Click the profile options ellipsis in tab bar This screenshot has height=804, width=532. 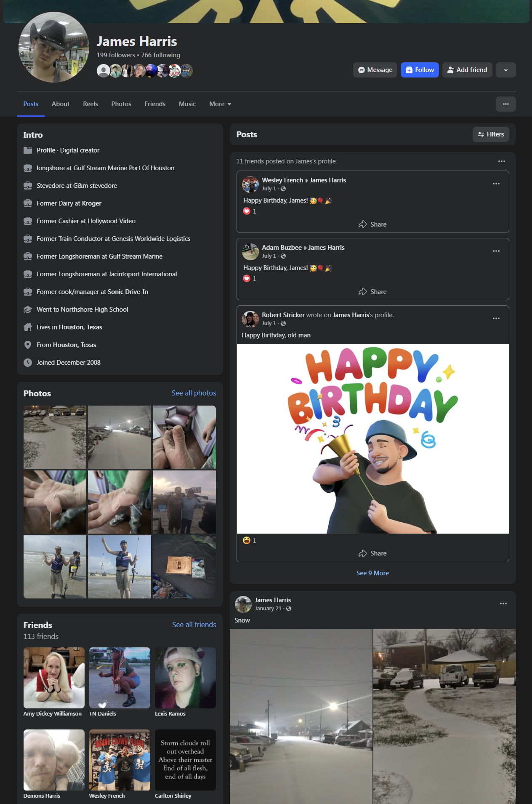click(505, 104)
